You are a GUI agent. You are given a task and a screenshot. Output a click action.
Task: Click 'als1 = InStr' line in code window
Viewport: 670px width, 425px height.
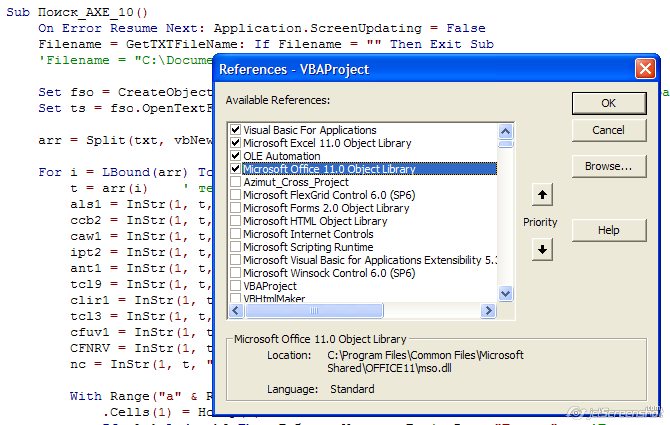click(141, 204)
